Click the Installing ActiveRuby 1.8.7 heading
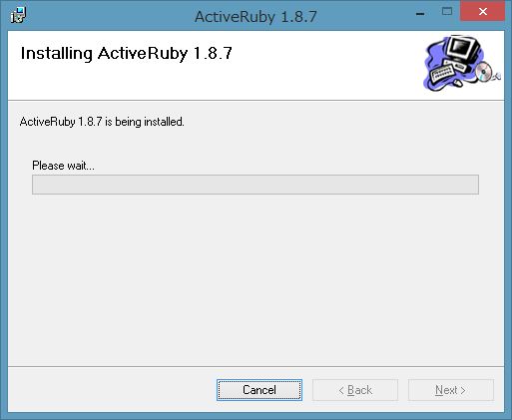This screenshot has width=512, height=420. point(127,53)
